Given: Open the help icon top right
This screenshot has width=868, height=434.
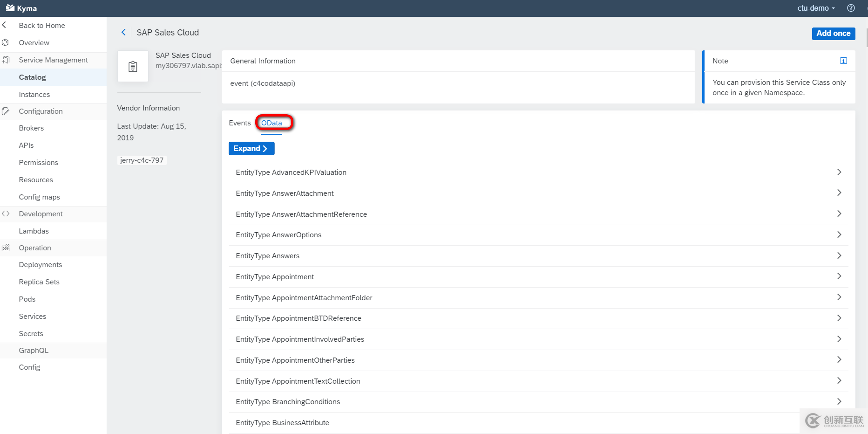Looking at the screenshot, I should [x=851, y=8].
